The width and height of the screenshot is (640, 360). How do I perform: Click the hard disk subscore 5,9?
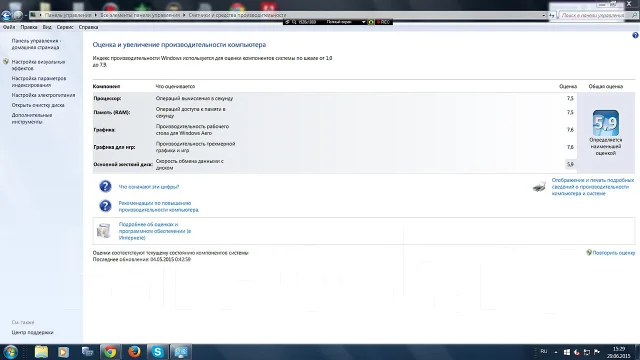(x=570, y=164)
